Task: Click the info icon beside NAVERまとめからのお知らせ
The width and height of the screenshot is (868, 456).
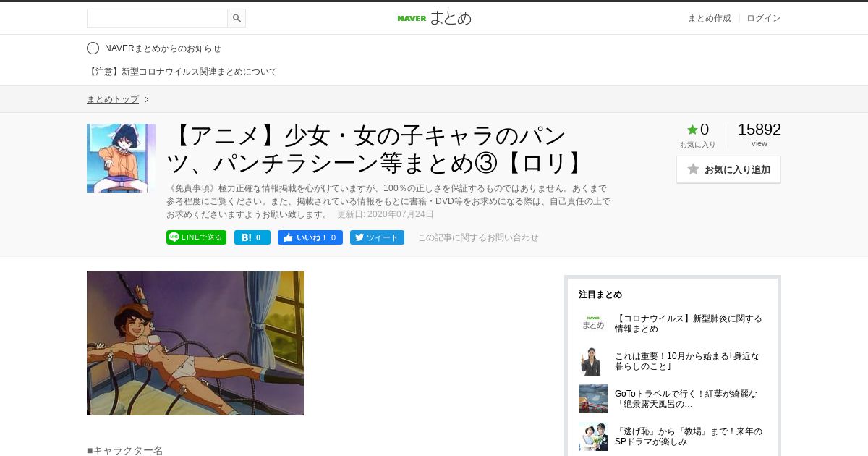Action: (93, 48)
